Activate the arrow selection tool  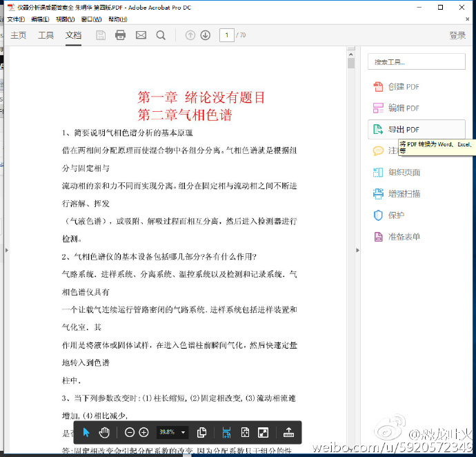[x=86, y=432]
